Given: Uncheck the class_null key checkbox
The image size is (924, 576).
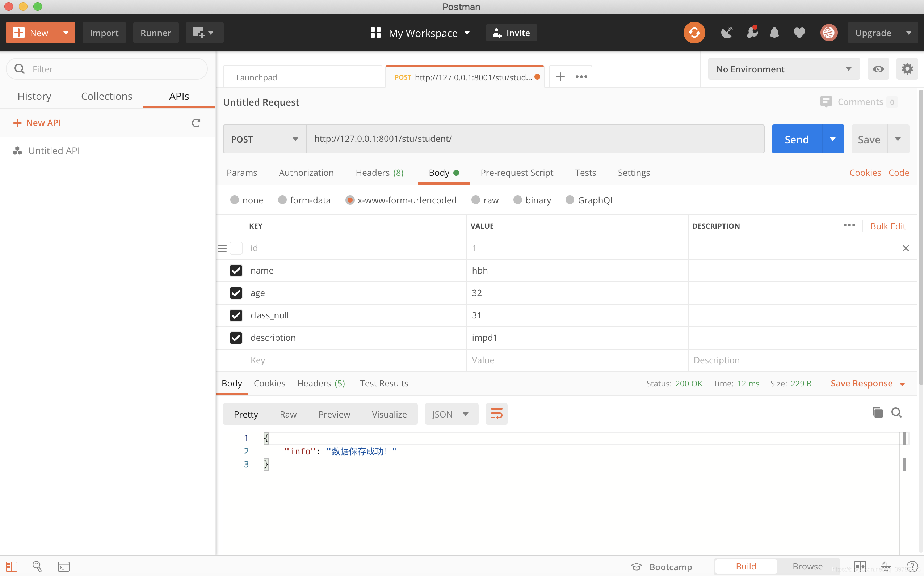Looking at the screenshot, I should 236,315.
